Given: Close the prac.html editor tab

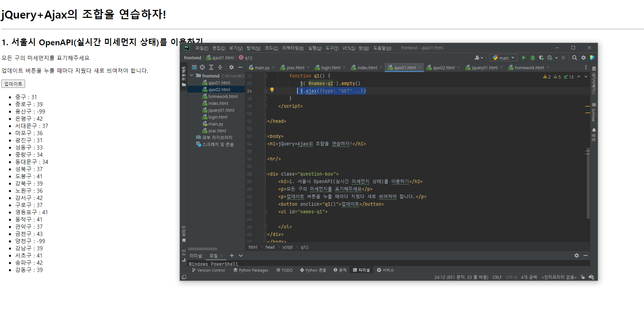Looking at the screenshot, I should (308, 67).
